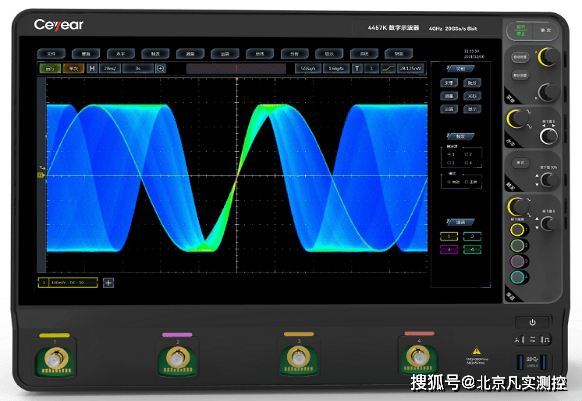This screenshot has height=401, width=582.
Task: Open the rightmost top menu button
Action: click(x=399, y=54)
